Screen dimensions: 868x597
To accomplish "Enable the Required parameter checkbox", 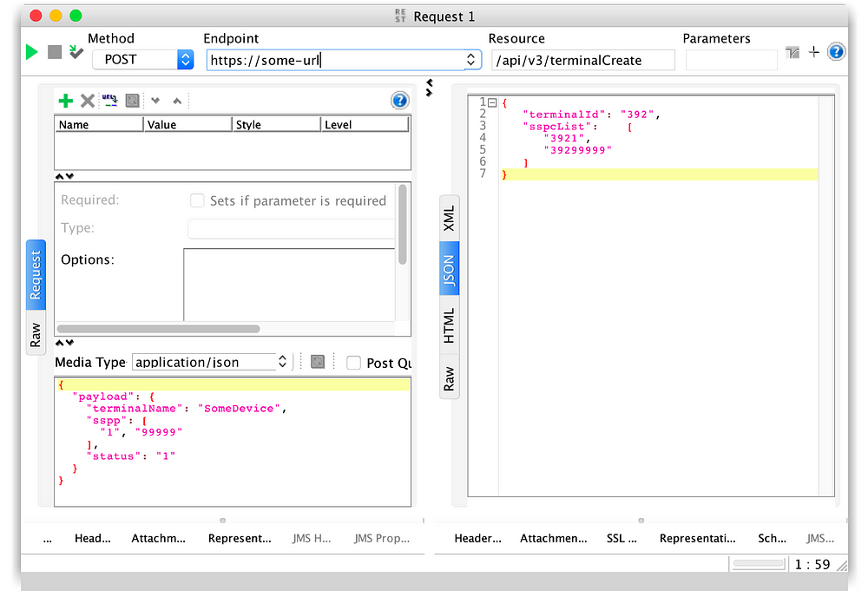I will 197,200.
